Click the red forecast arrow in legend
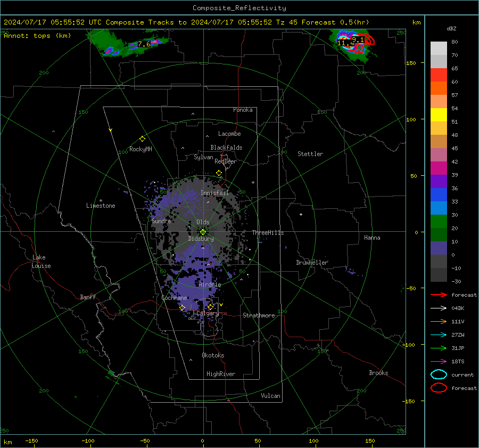The width and height of the screenshot is (479, 448). [439, 295]
